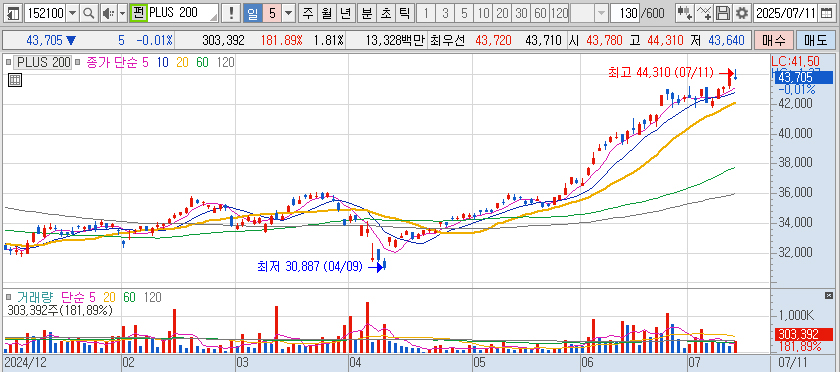Switch to second 초 chart
840x372 pixels.
[385, 13]
